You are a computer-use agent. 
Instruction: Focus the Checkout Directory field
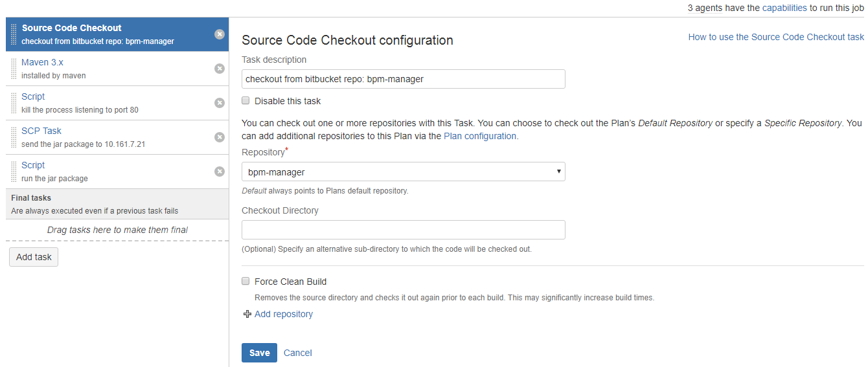pyautogui.click(x=403, y=230)
